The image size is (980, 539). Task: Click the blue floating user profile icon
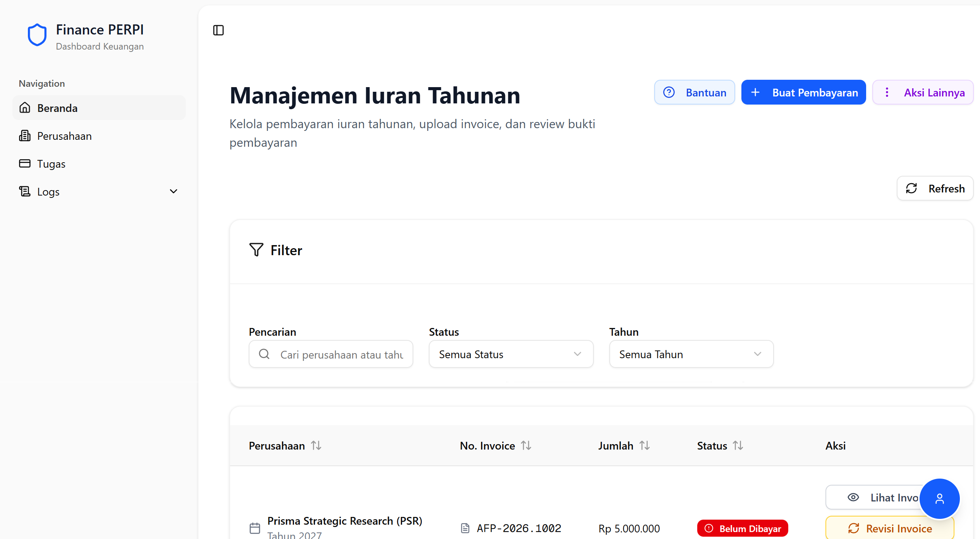pos(939,498)
